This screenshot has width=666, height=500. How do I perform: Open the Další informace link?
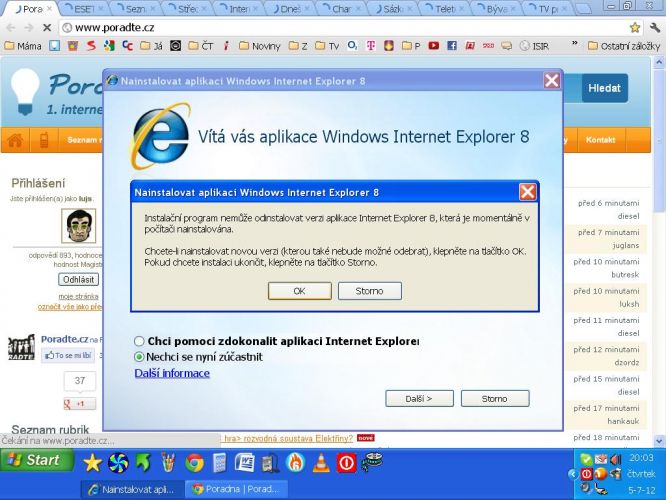[172, 373]
